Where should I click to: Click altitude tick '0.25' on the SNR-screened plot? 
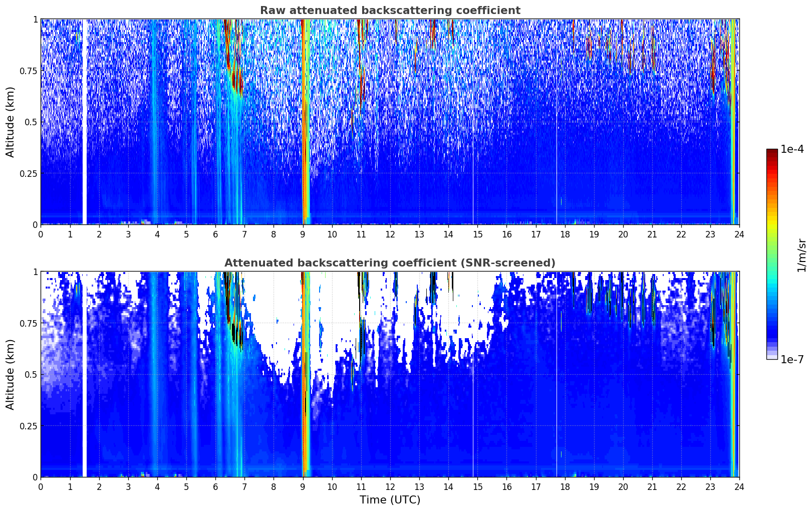click(29, 426)
